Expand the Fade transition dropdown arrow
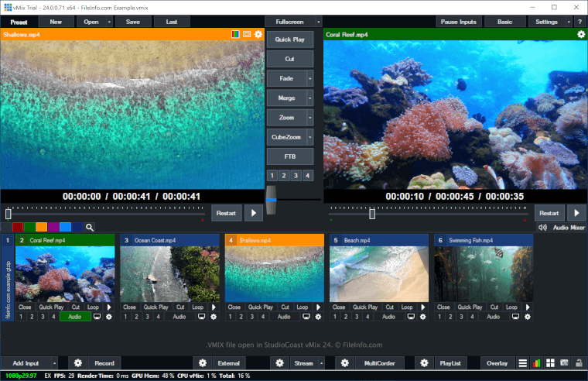 click(309, 78)
